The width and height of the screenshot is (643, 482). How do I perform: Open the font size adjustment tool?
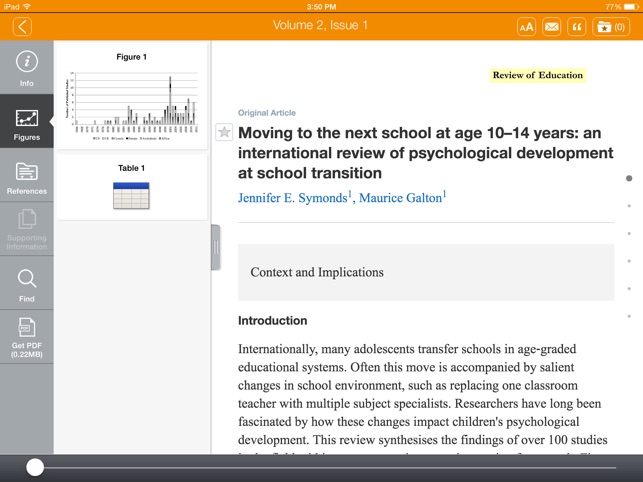coord(526,27)
